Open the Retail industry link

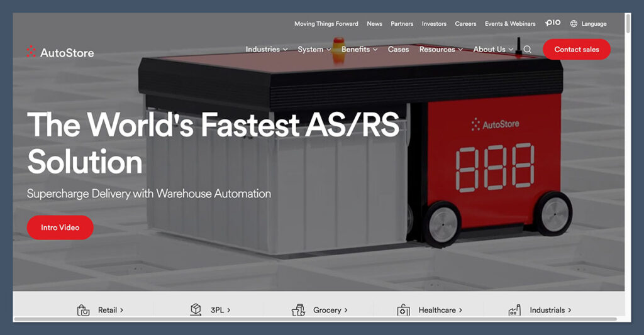[x=111, y=310]
